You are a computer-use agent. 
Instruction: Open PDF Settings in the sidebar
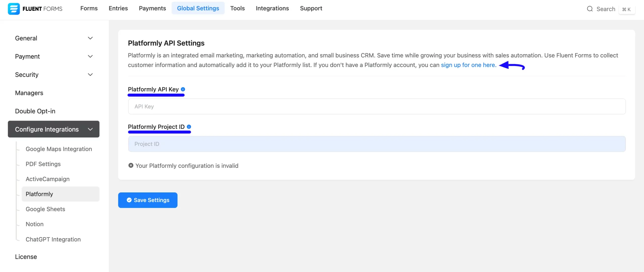click(x=43, y=164)
